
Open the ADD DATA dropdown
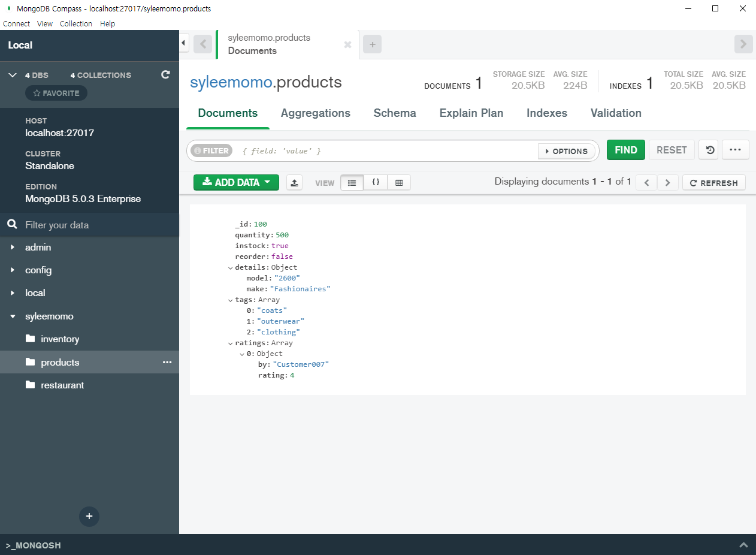pos(236,182)
